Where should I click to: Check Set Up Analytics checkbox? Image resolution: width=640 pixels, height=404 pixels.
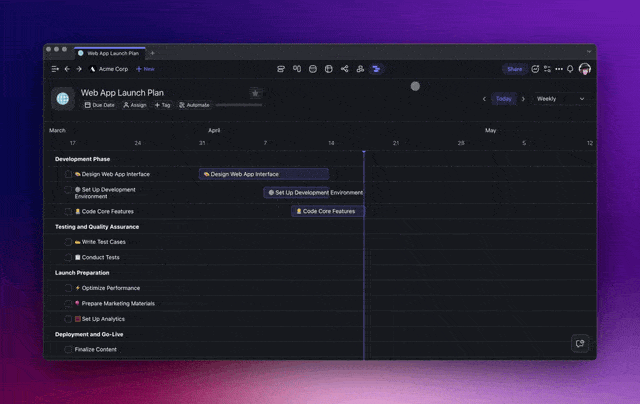[68, 319]
